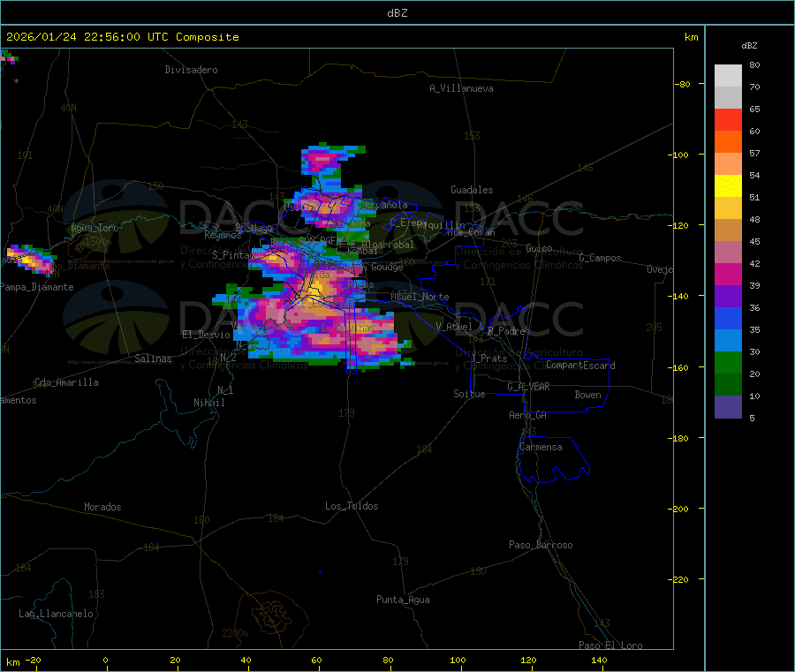Select the red 60–65 dBZ legend swatch

click(728, 120)
